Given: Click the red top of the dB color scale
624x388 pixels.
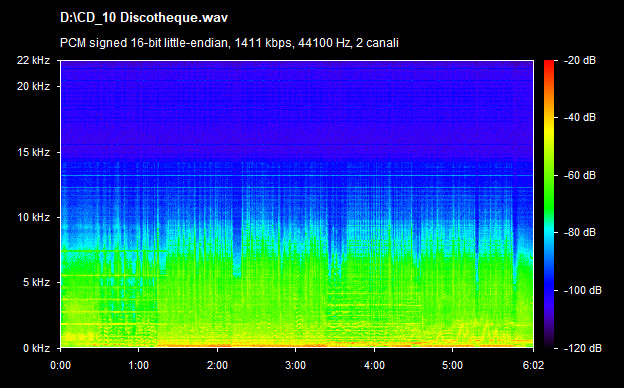Looking at the screenshot, I should 549,64.
